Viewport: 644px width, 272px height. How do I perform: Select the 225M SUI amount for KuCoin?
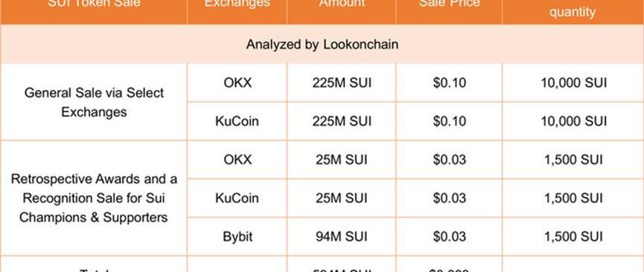click(341, 121)
